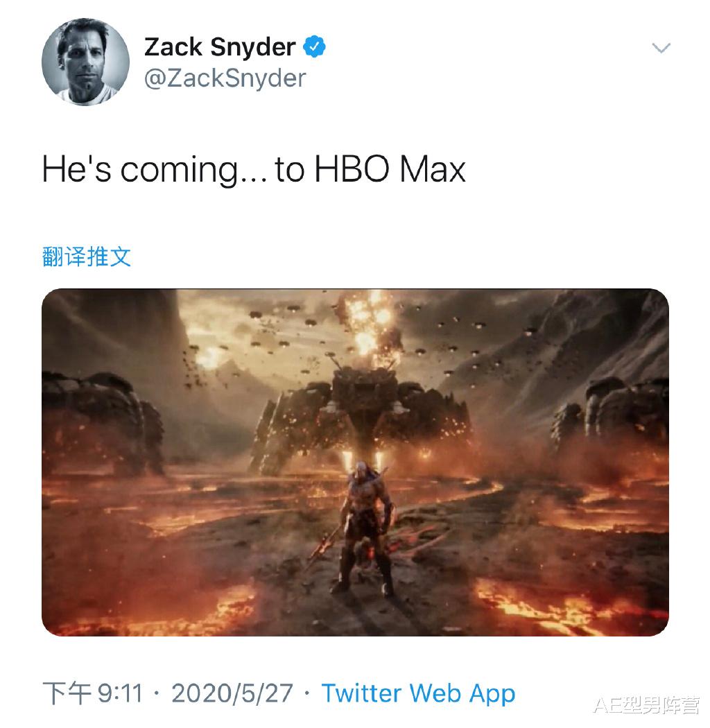Viewport: 710px width, 728px height.
Task: Click the armored figure standing in image
Action: tap(365, 528)
